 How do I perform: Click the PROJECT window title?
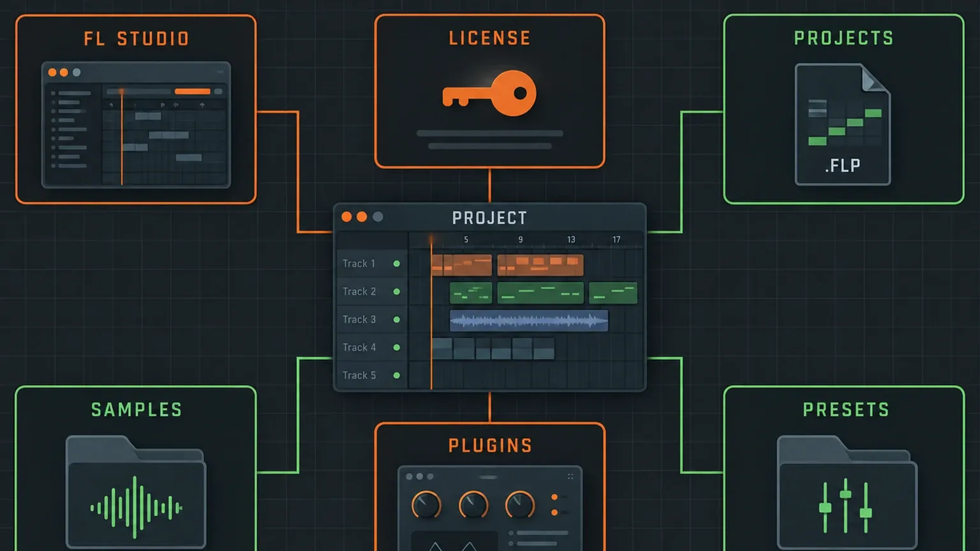(x=489, y=218)
